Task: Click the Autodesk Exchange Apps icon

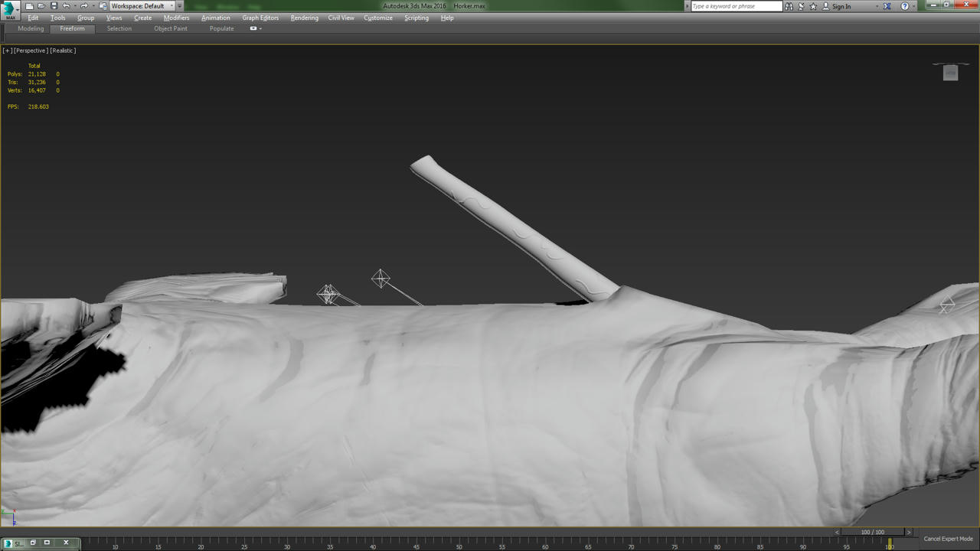Action: click(x=887, y=6)
